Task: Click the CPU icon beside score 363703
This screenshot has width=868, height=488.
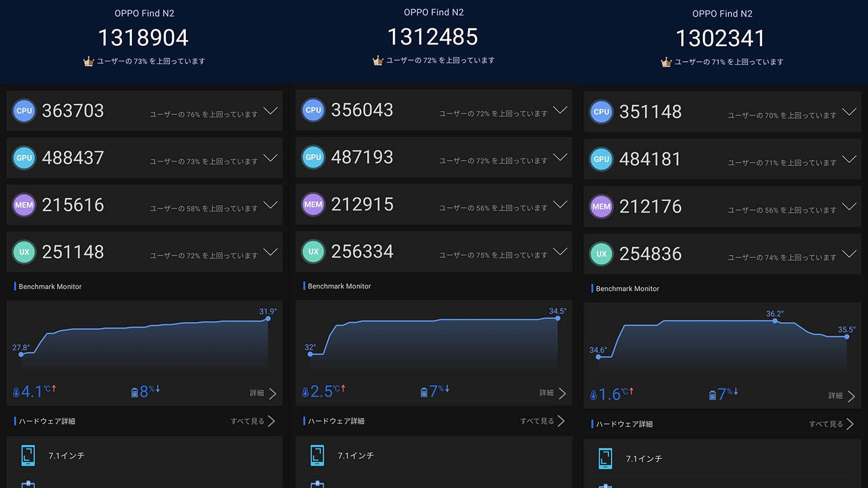Action: point(24,111)
